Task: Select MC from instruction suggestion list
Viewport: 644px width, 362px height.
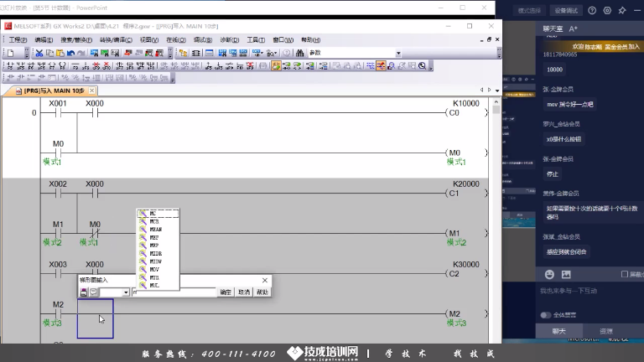Action: tap(158, 214)
